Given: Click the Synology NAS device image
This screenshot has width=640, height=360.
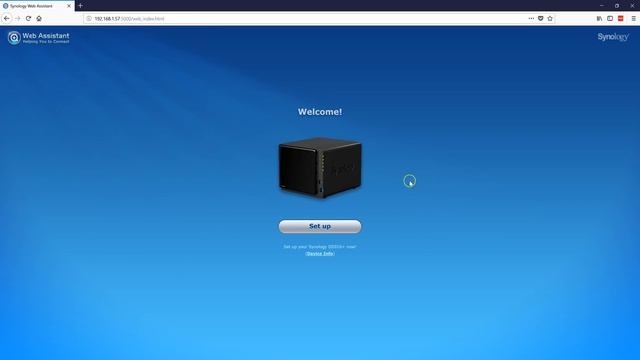Looking at the screenshot, I should [320, 167].
